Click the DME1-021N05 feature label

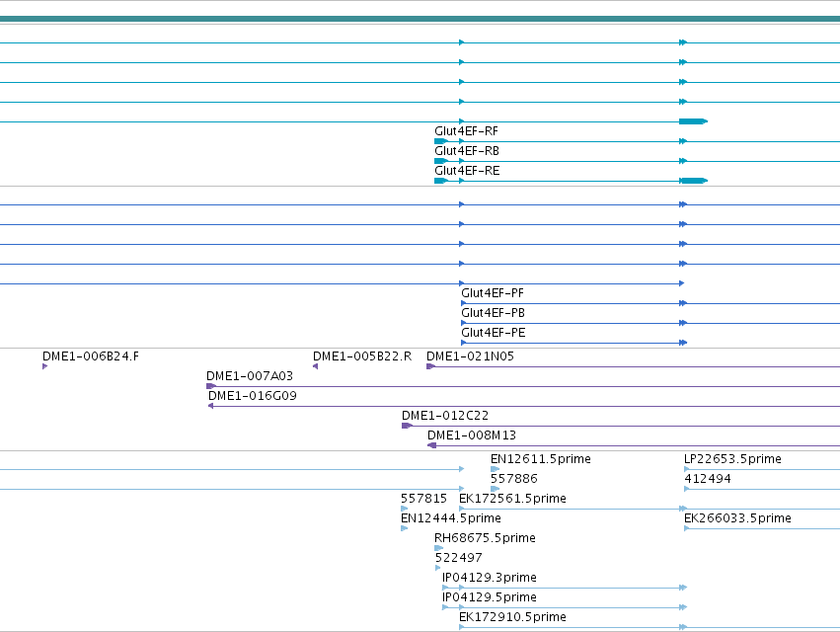coord(471,356)
